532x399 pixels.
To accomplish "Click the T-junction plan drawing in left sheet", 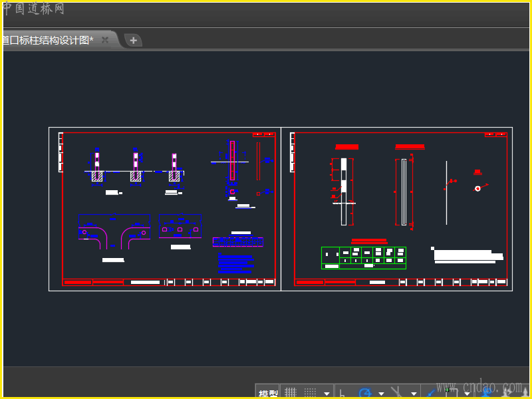I will (114, 231).
